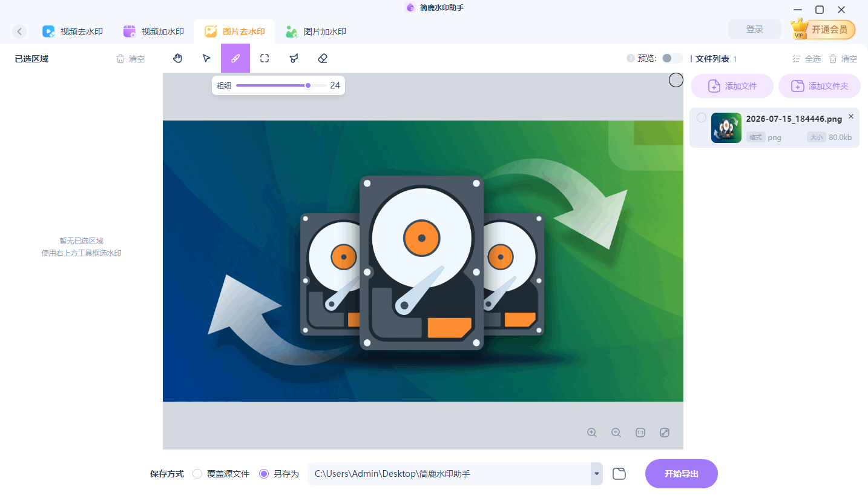
Task: Click the 登录 login button
Action: tap(755, 29)
